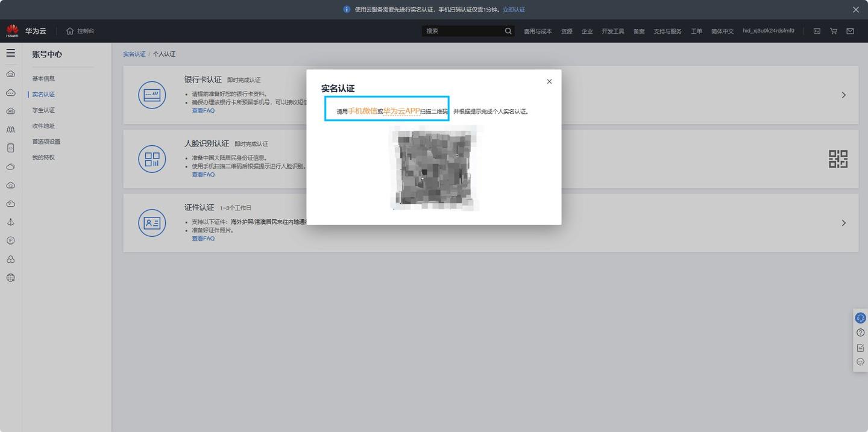Dismiss the top notification banner with X

click(x=856, y=10)
